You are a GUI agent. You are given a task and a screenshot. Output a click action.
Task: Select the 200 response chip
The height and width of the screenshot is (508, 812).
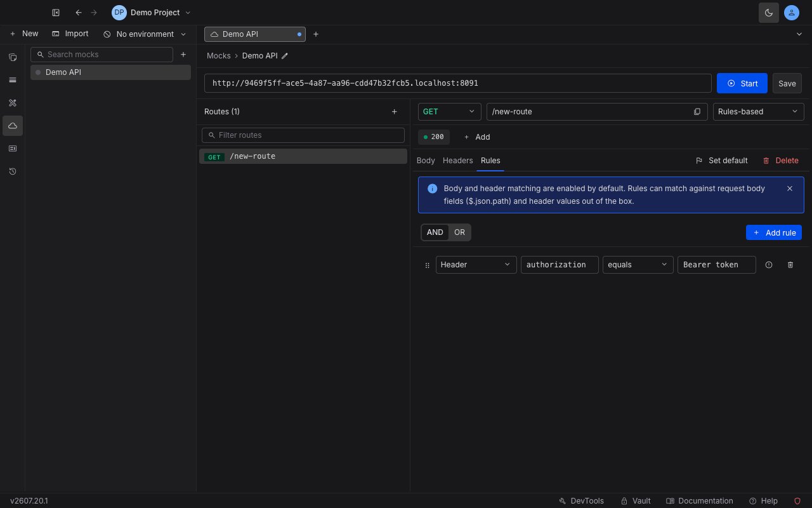pyautogui.click(x=434, y=137)
